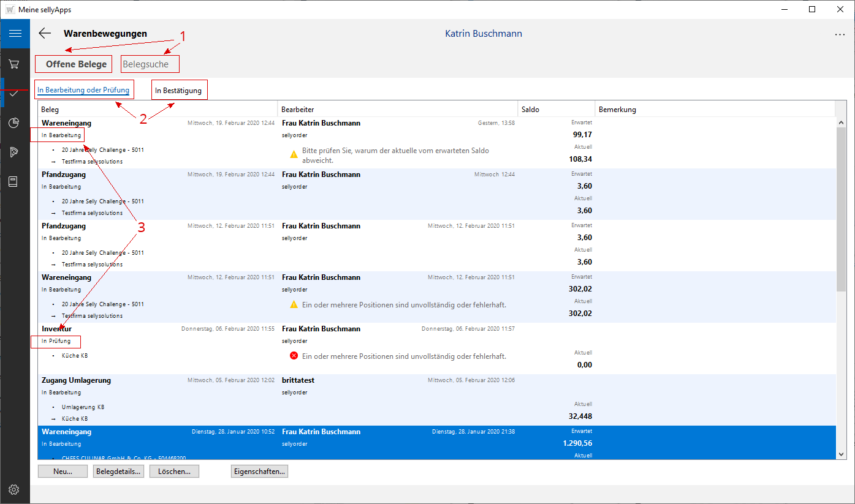
Task: Click the list scrollbar down arrow
Action: coord(842,454)
